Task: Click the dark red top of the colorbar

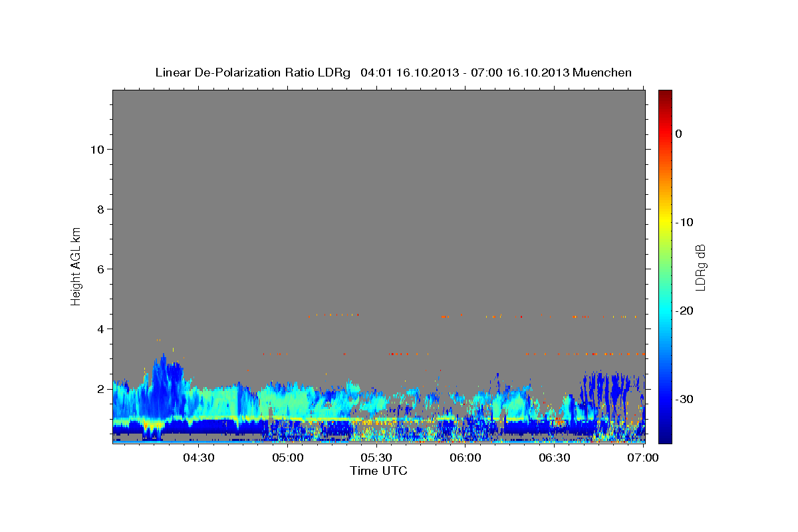Action: [x=665, y=95]
